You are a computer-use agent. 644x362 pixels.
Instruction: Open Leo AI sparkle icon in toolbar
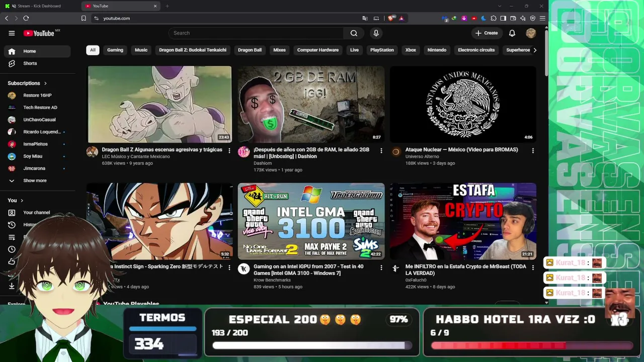point(523,18)
